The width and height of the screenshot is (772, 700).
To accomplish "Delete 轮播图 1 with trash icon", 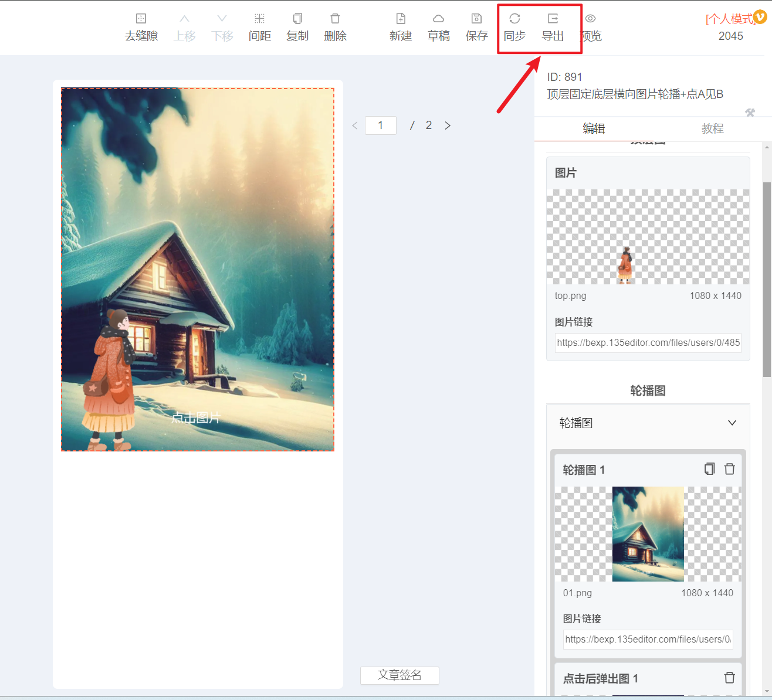I will pos(730,469).
